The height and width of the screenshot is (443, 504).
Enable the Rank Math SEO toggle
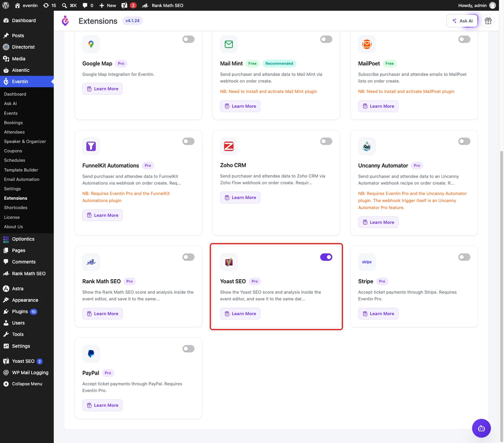point(189,257)
